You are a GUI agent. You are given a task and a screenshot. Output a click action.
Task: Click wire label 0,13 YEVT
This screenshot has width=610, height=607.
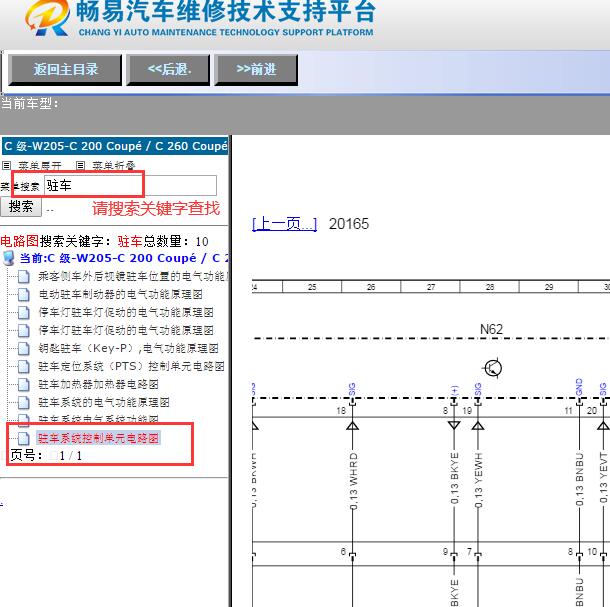point(603,477)
